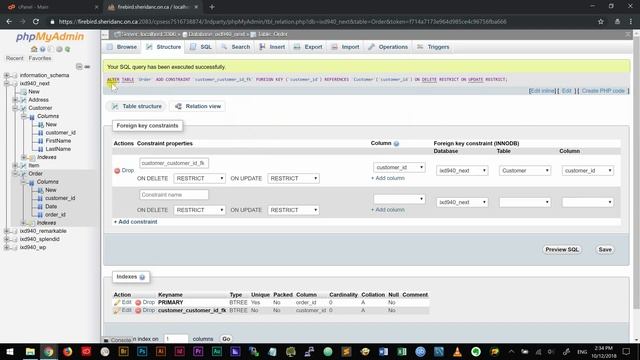640x360 pixels.
Task: Open File Explorer from the taskbar
Action: 30,351
